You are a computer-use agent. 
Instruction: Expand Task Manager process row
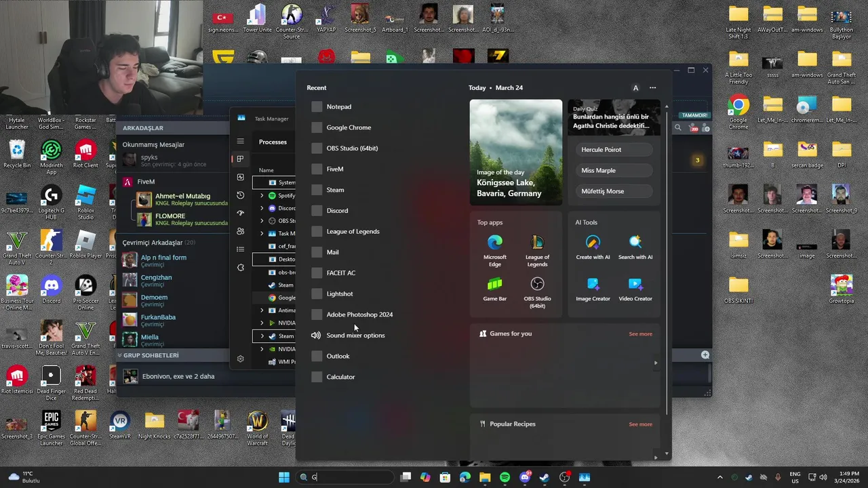point(262,233)
